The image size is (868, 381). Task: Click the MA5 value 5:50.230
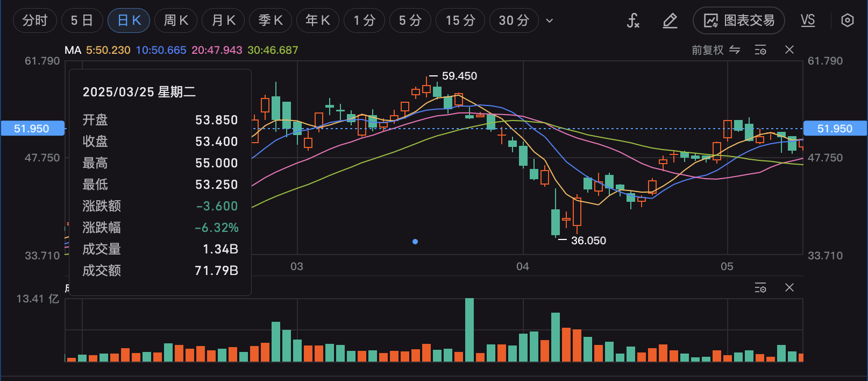coord(108,50)
